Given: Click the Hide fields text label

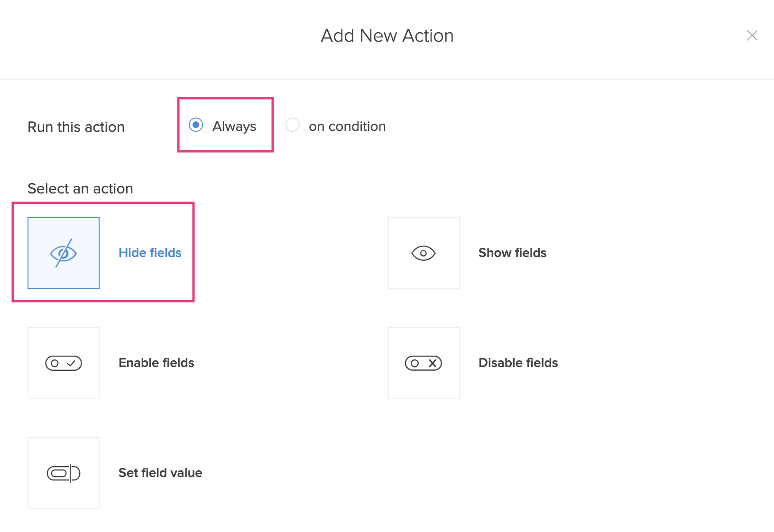Looking at the screenshot, I should point(150,253).
